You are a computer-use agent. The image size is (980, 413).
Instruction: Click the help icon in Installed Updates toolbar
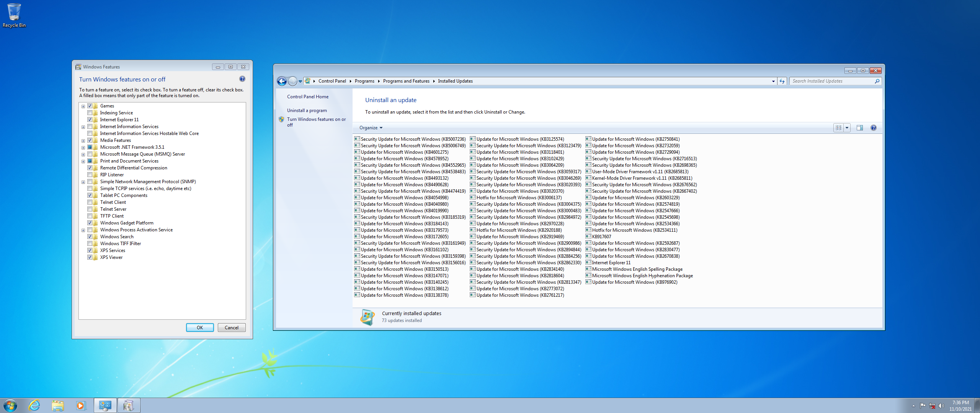[x=874, y=128]
